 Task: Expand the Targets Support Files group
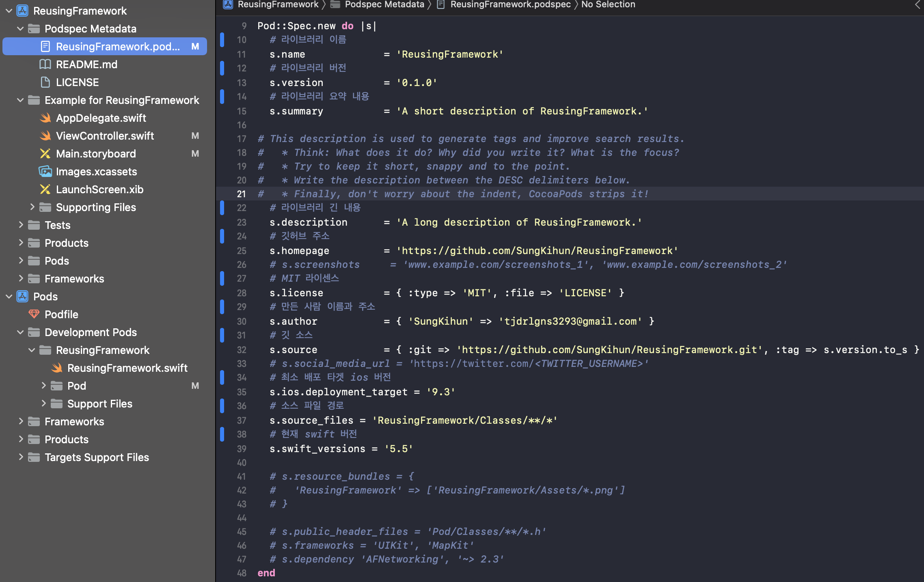click(21, 457)
